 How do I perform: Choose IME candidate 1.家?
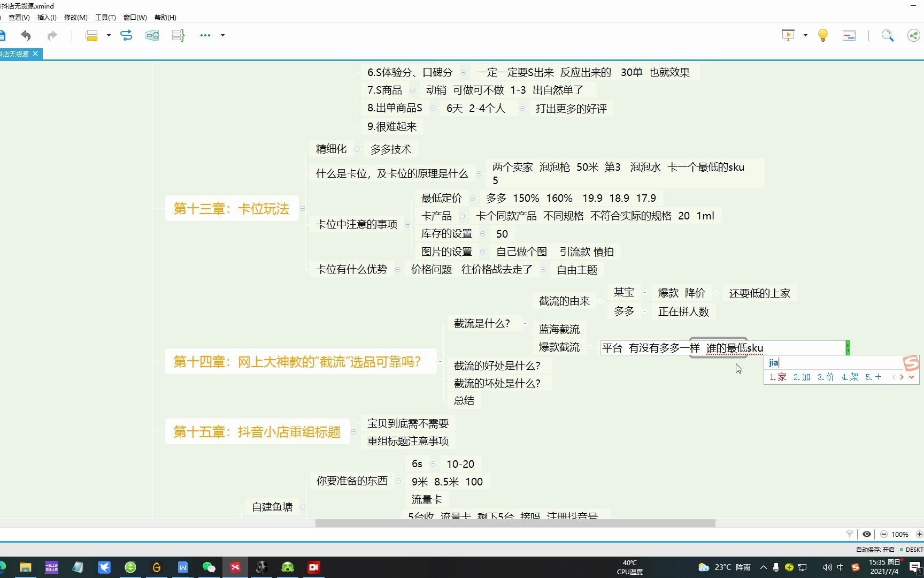[778, 377]
